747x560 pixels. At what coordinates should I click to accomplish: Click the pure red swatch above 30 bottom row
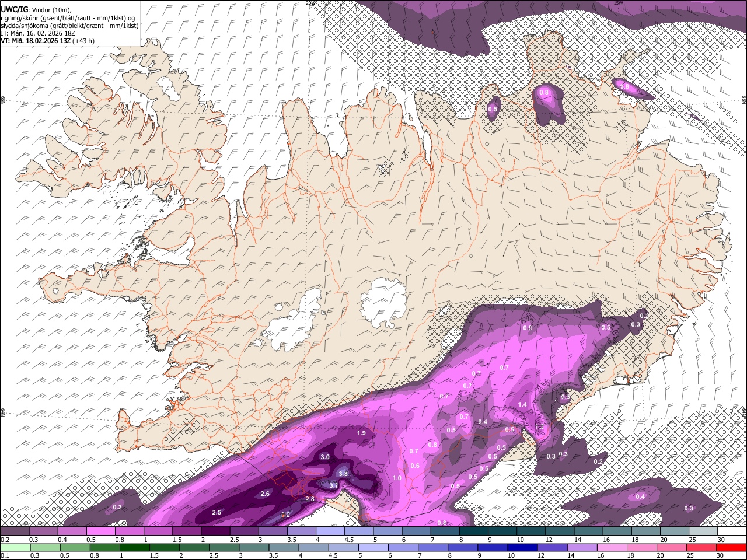click(x=731, y=547)
